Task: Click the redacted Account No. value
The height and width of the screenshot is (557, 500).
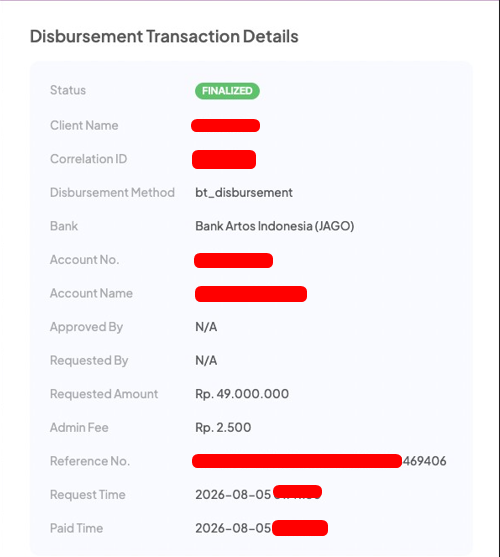Action: 233,260
